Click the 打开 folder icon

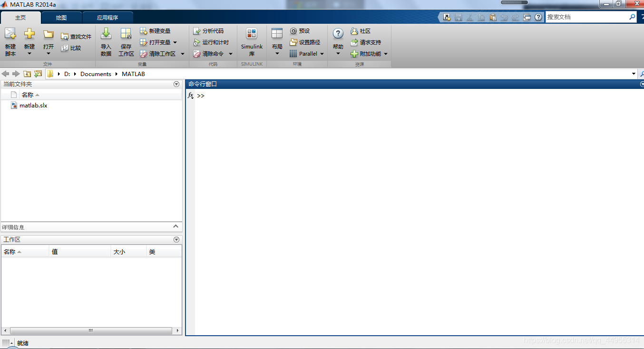48,34
